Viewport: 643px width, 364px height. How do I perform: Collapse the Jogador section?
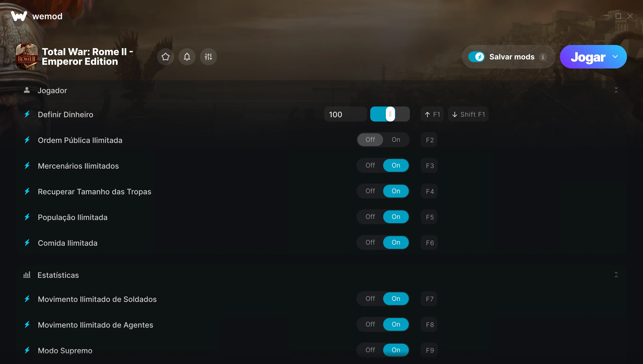coord(616,90)
